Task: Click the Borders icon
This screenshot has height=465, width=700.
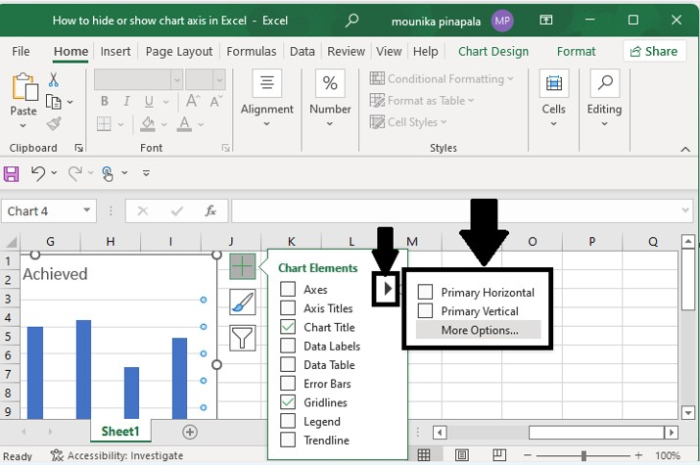Action: (104, 123)
